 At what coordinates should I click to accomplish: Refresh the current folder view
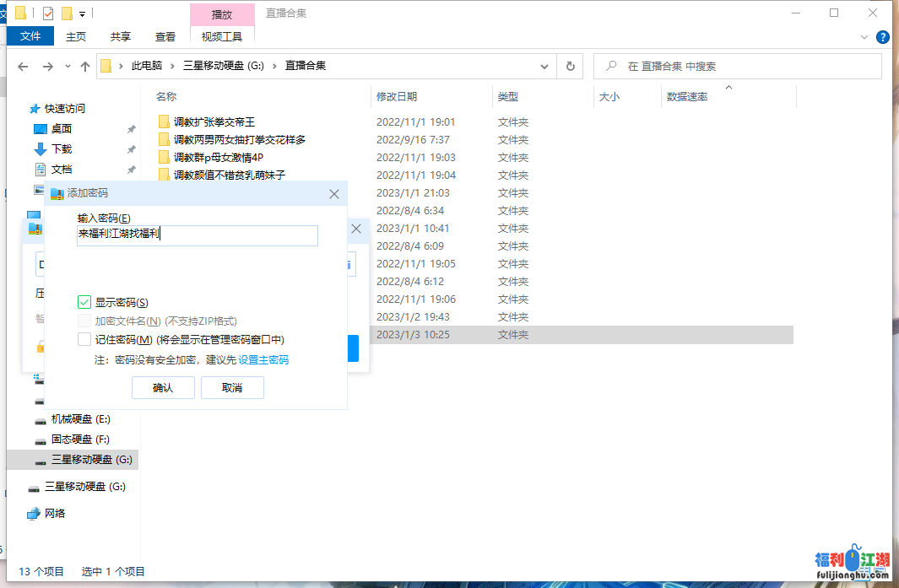click(x=571, y=67)
